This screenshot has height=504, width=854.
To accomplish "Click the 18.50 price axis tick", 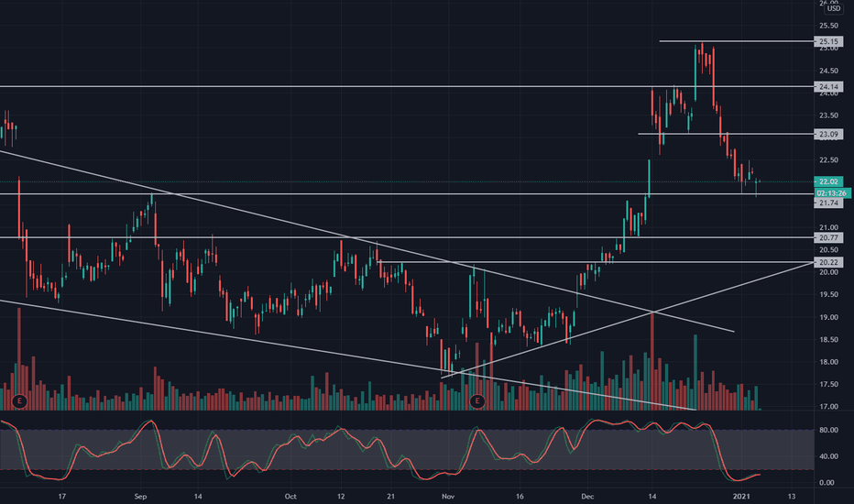I will pos(828,340).
